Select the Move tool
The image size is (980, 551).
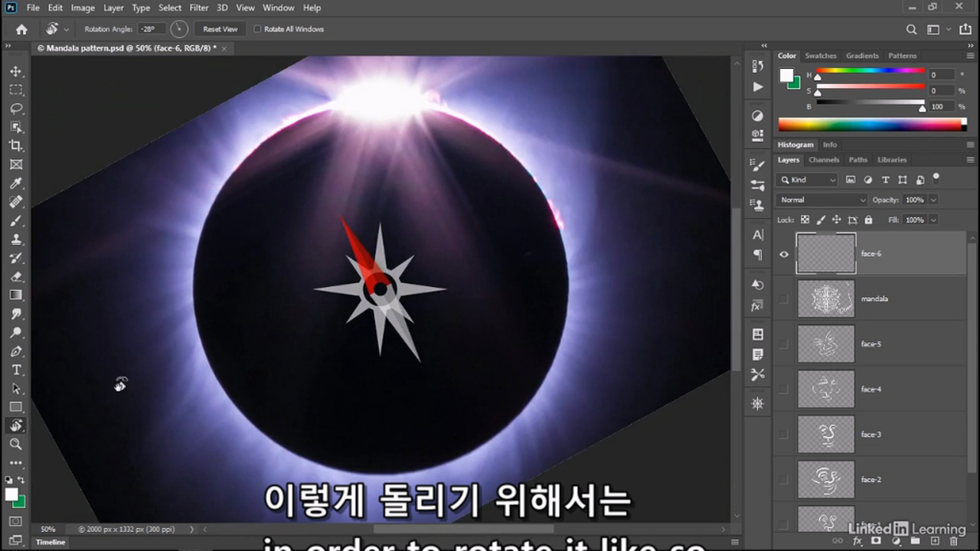click(16, 71)
